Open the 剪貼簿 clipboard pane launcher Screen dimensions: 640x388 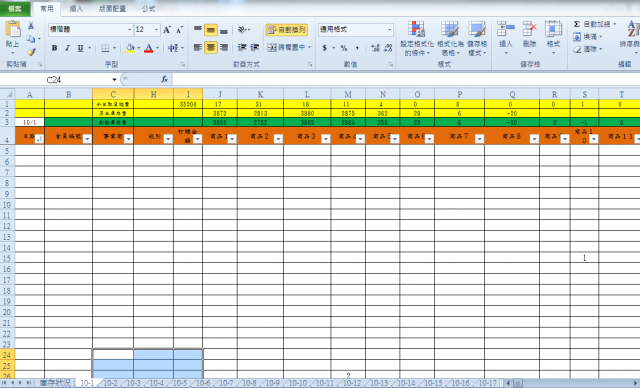tap(40, 64)
